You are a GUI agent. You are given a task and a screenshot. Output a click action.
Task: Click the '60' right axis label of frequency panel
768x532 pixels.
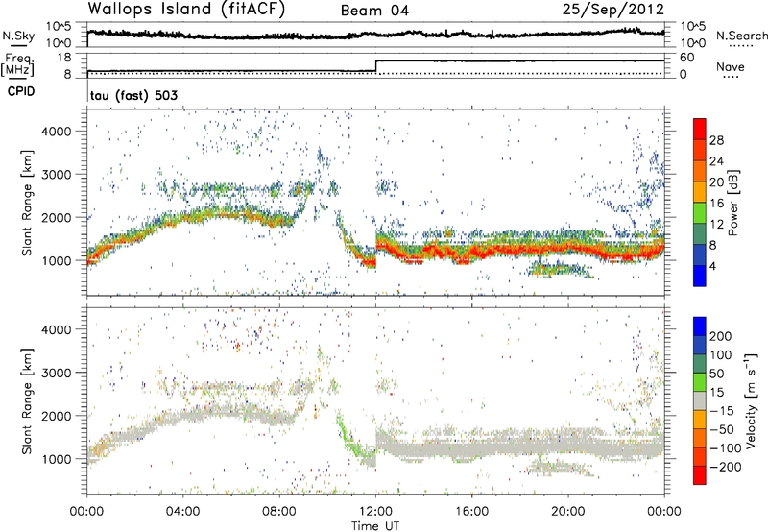coord(686,58)
